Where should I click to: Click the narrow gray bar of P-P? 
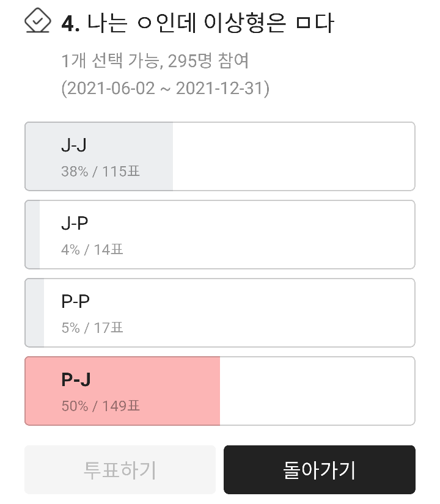coord(35,313)
